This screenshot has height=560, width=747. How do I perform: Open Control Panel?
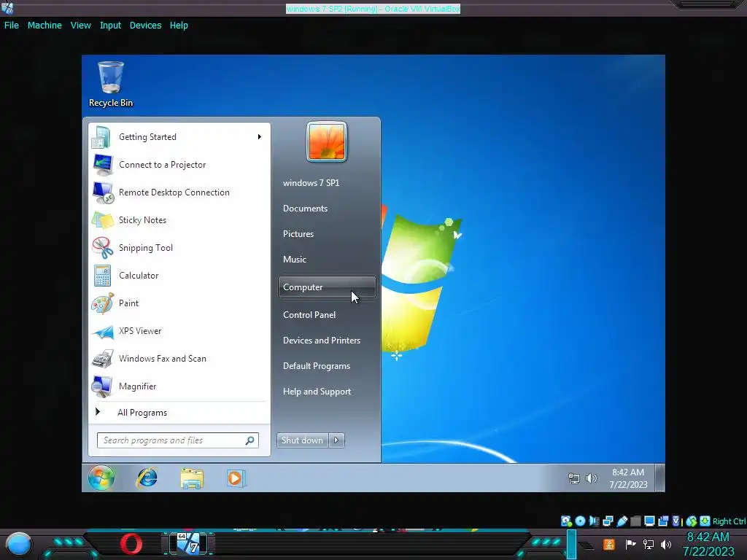[x=327, y=315]
